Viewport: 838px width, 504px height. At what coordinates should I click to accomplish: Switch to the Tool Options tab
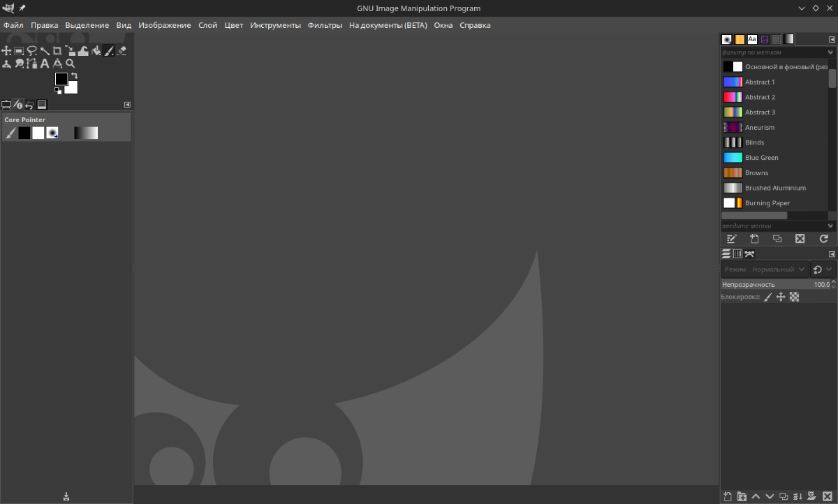pyautogui.click(x=6, y=105)
